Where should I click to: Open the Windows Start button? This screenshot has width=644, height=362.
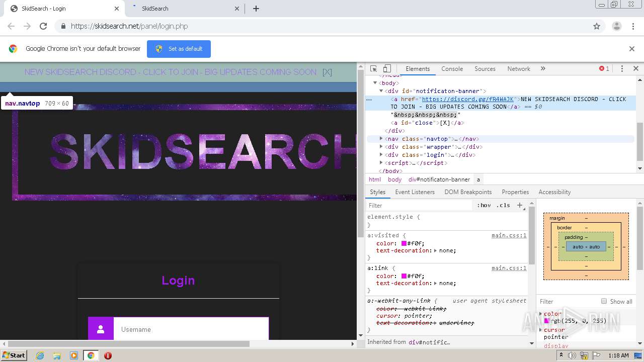click(14, 355)
